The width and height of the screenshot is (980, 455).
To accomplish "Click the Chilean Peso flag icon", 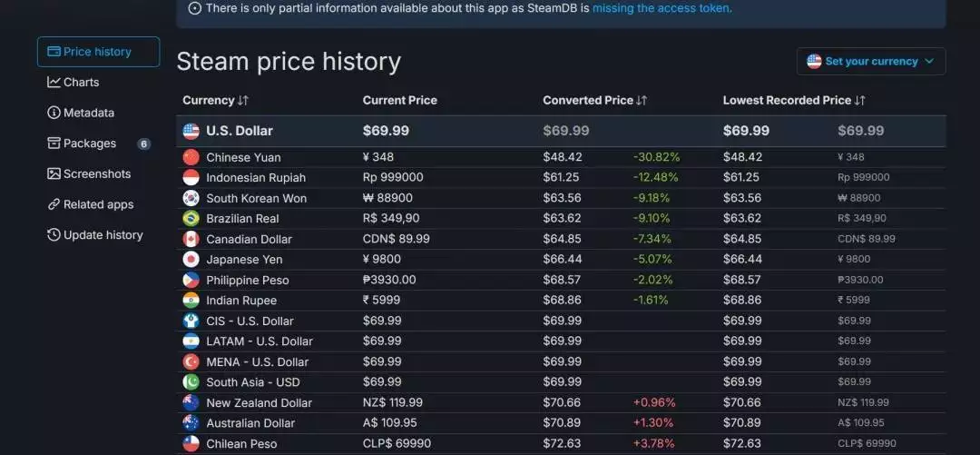I will pyautogui.click(x=191, y=443).
